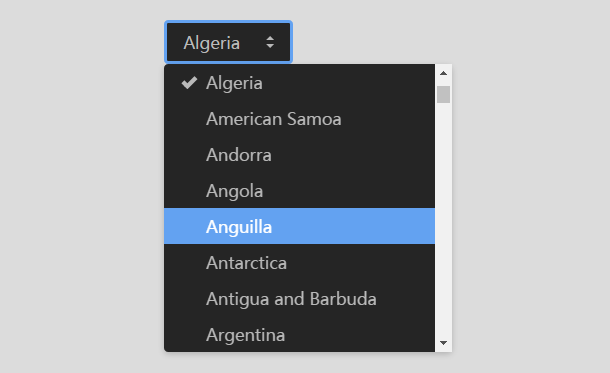Choose American Samoa from list
Viewport: 610px width, 373px height.
tap(300, 119)
